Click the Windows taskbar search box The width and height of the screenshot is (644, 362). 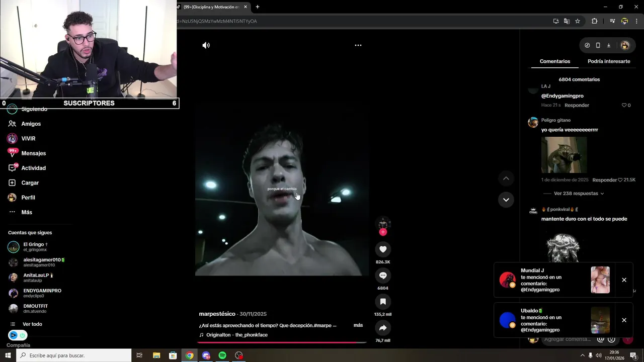pyautogui.click(x=74, y=355)
